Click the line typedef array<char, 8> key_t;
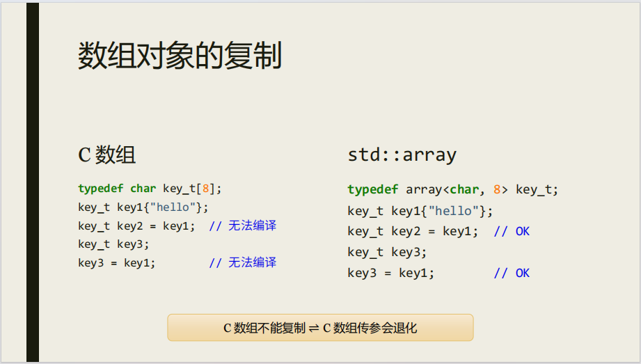This screenshot has width=641, height=364. pyautogui.click(x=452, y=190)
